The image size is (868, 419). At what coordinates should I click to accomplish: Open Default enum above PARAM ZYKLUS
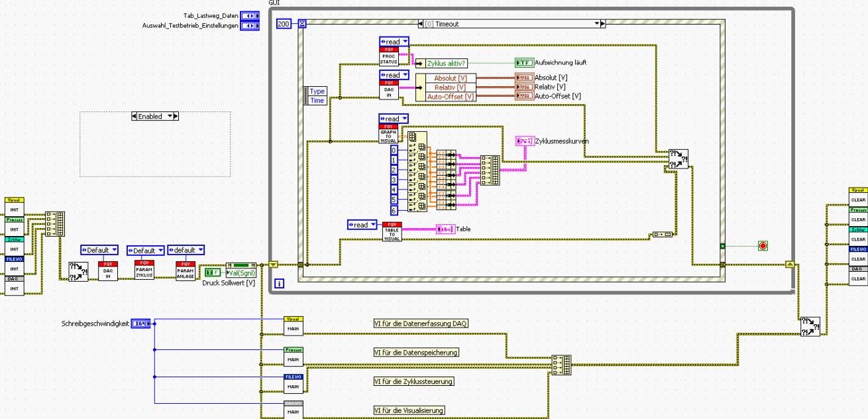pyautogui.click(x=145, y=251)
